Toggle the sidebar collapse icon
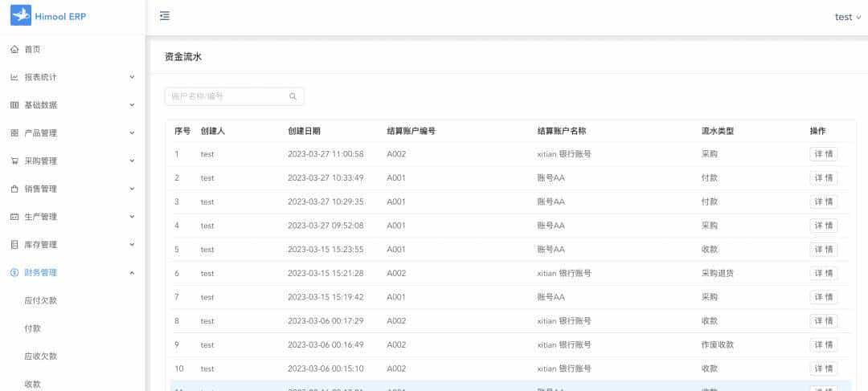 point(165,16)
